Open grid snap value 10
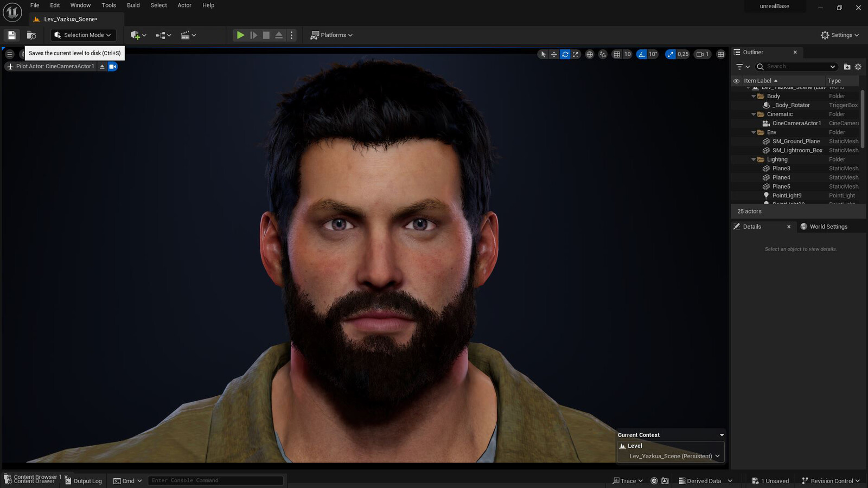This screenshot has height=488, width=868. click(x=627, y=54)
